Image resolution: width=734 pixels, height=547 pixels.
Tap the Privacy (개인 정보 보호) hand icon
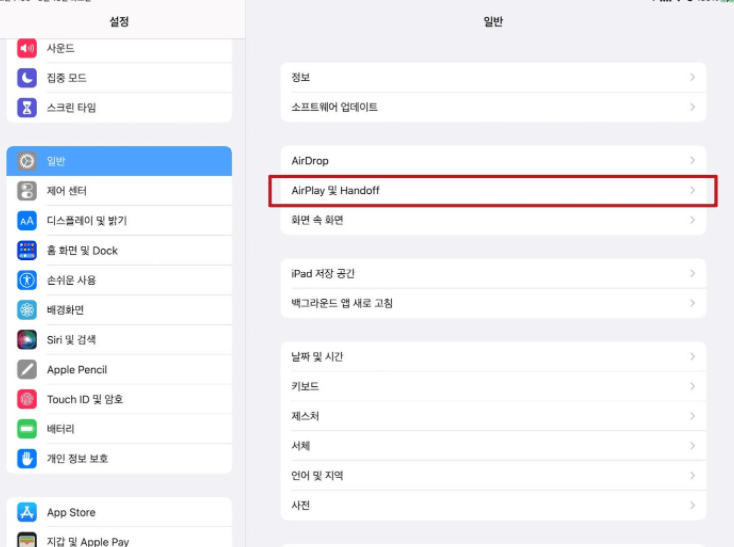[x=27, y=459]
